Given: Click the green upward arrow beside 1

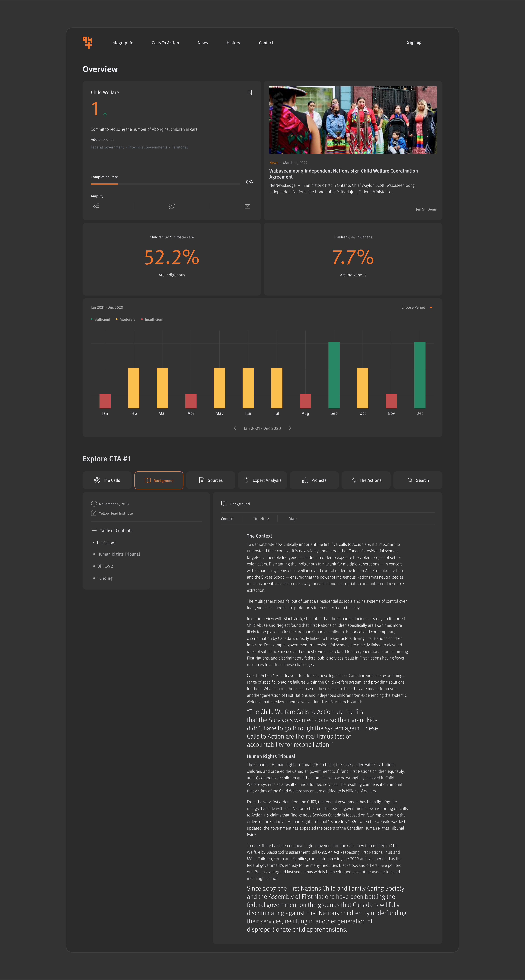Looking at the screenshot, I should pyautogui.click(x=105, y=115).
